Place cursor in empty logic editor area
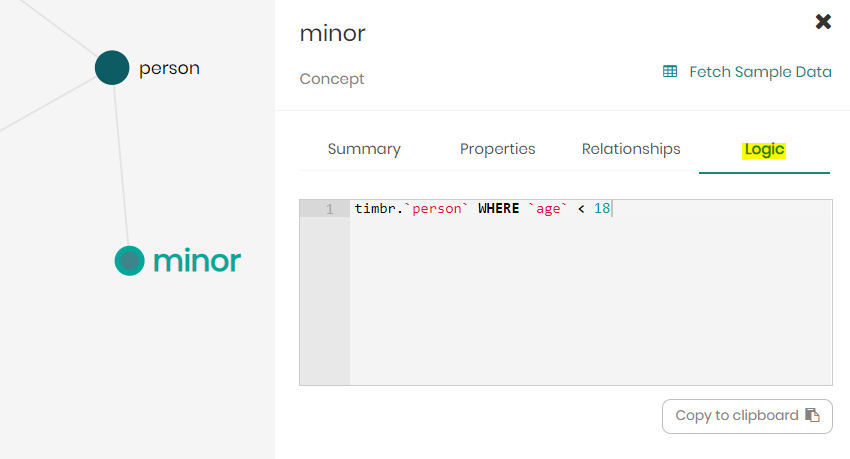 (590, 300)
